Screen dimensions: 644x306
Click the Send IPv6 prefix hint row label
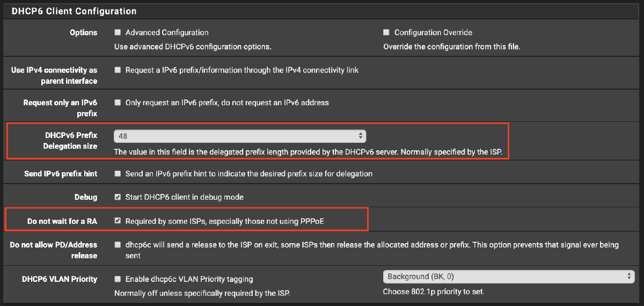click(61, 174)
